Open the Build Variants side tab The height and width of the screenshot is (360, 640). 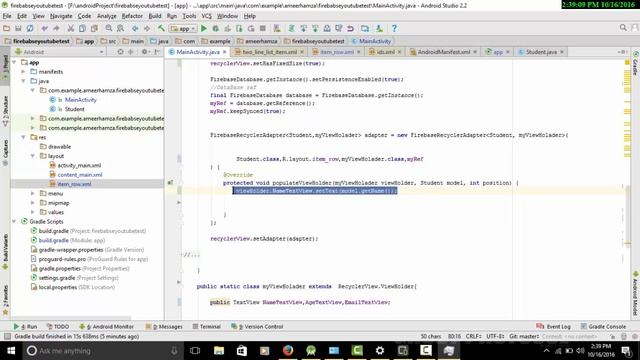5,251
